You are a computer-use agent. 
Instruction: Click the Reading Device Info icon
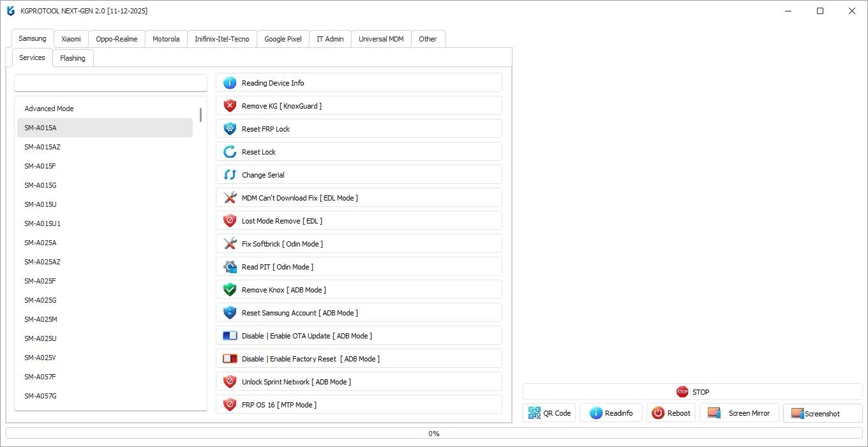coord(230,83)
